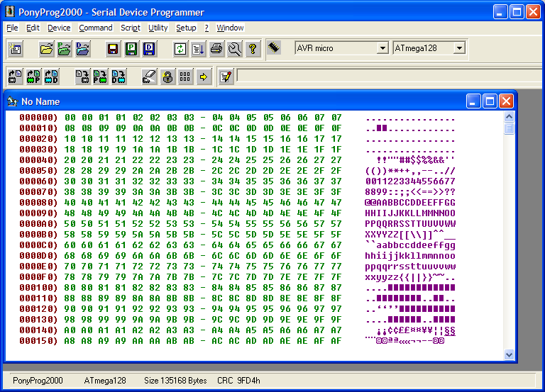The image size is (545, 392).
Task: Click the Write Data (D) memory icon
Action: point(119,77)
